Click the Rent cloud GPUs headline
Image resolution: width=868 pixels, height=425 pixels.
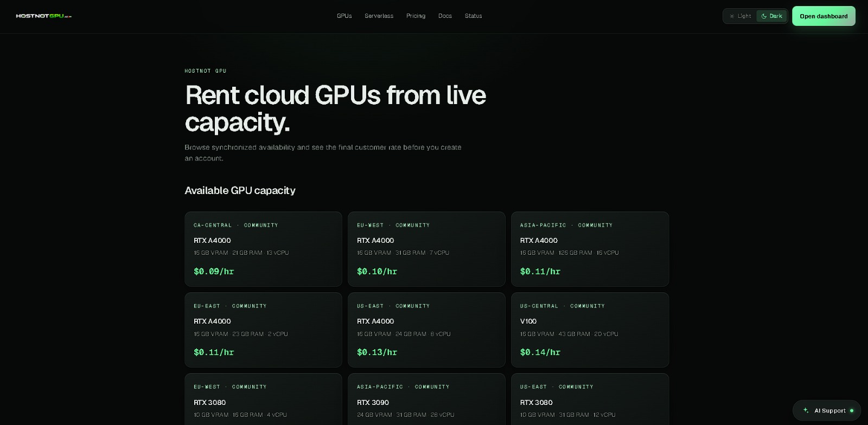(335, 108)
